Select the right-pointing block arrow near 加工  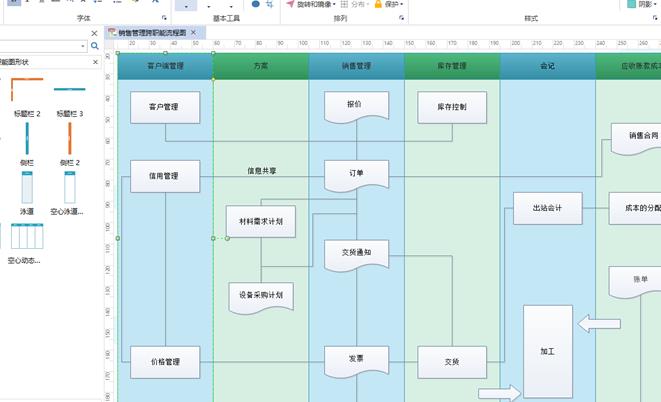point(500,394)
